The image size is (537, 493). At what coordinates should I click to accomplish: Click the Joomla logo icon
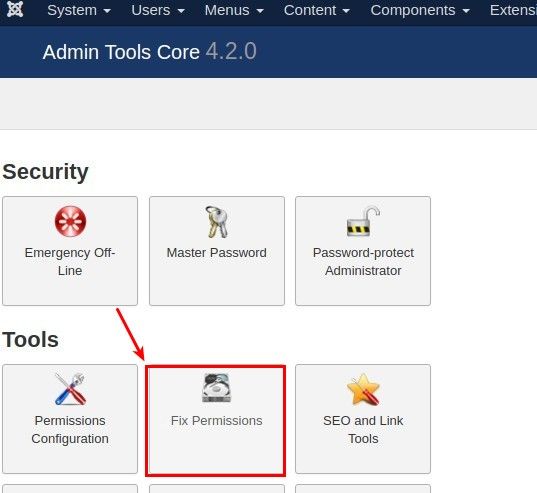[15, 9]
